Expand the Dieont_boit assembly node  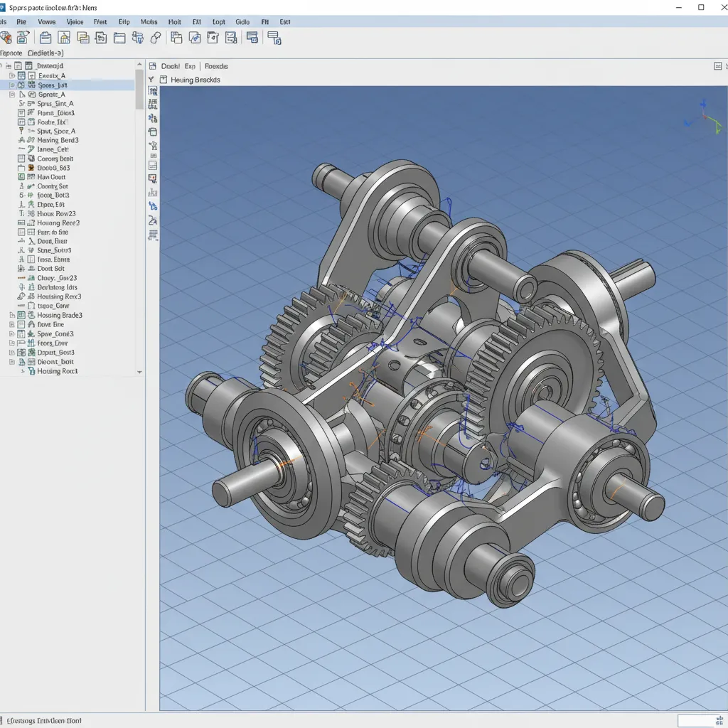[x=11, y=360]
